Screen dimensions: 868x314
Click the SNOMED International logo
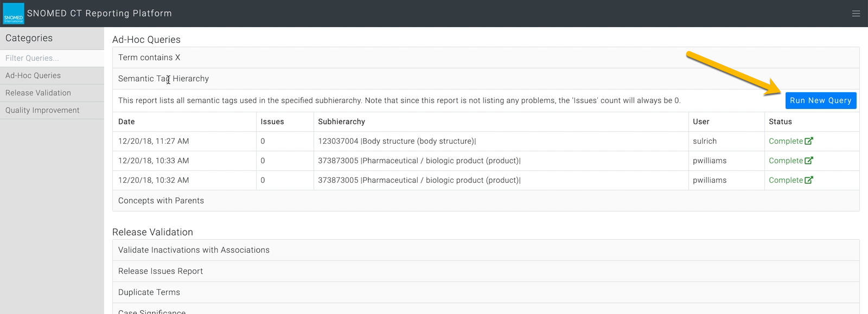click(x=14, y=14)
